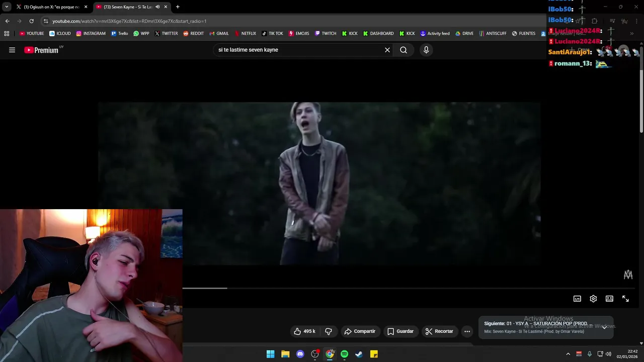This screenshot has height=362, width=644.
Task: Open the DASHBOARD bookmark
Action: (378, 34)
